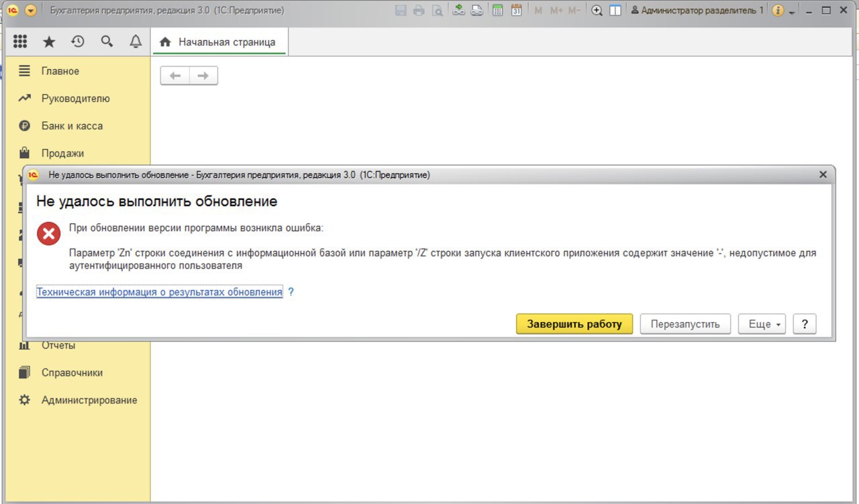Viewport: 859px width, 504px height.
Task: Open the Руководителю section
Action: click(75, 99)
